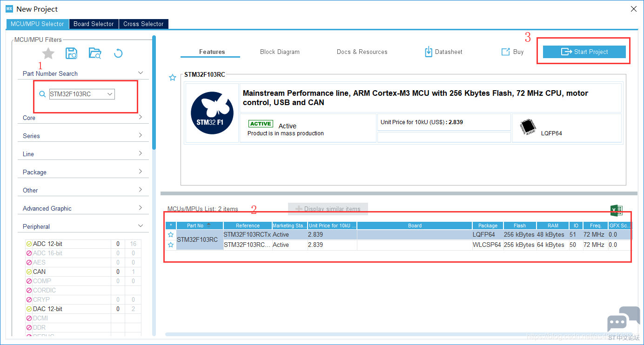Click the Datasheet download icon
This screenshot has height=345, width=644.
coord(429,52)
